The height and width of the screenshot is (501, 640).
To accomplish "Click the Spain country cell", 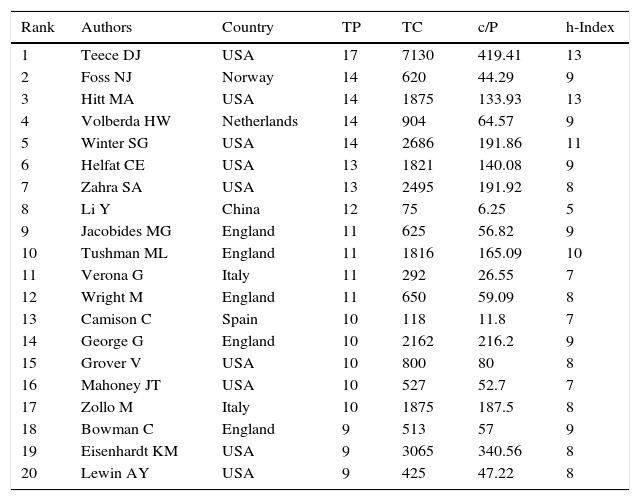I will [240, 320].
